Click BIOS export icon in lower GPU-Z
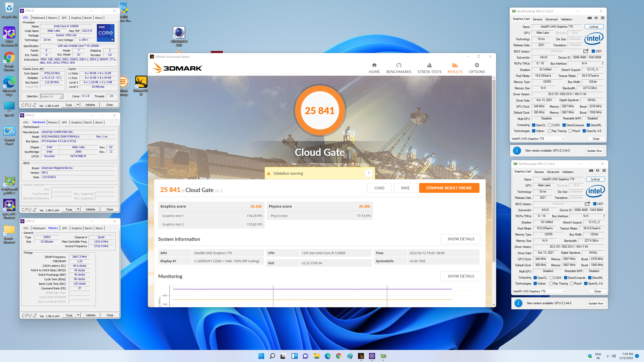 point(587,204)
